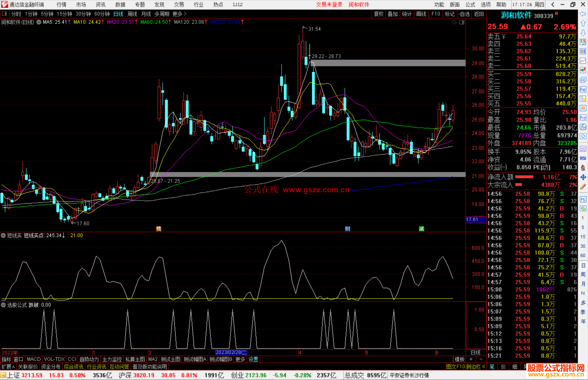Screen dimensions: 588x380
Task: Switch to the 周线 period tab
Action: click(x=132, y=14)
